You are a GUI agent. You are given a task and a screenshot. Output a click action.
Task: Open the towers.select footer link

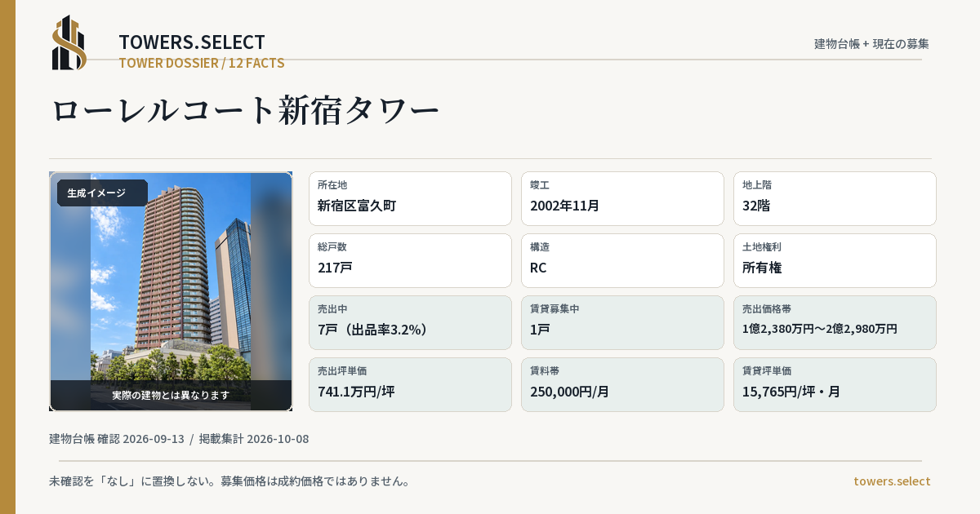(x=892, y=481)
